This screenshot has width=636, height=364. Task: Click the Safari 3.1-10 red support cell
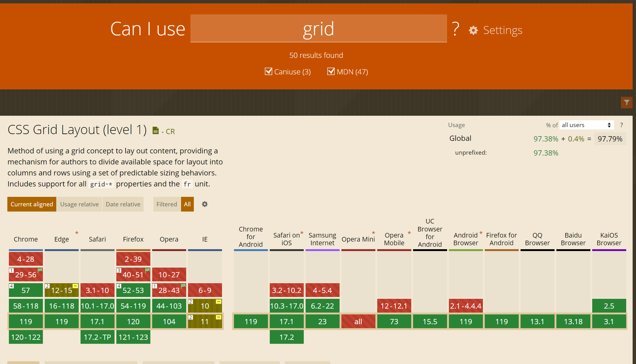pos(97,290)
